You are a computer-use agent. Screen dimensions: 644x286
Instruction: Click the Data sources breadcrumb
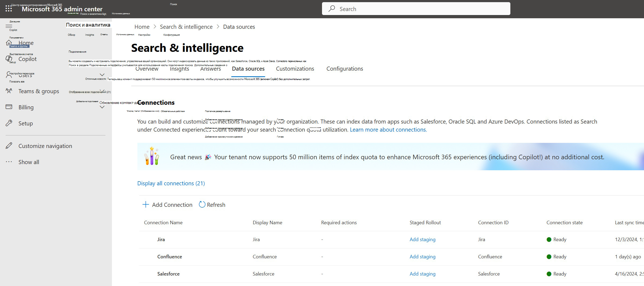[x=239, y=27]
